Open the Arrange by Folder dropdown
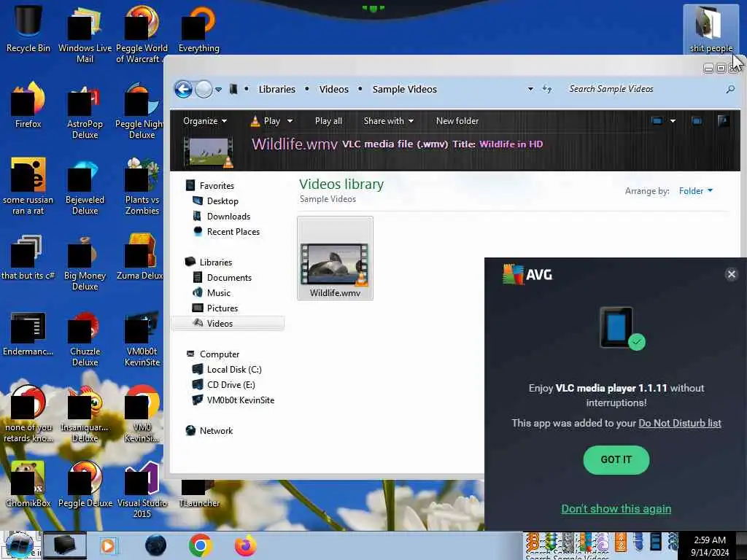 tap(695, 191)
